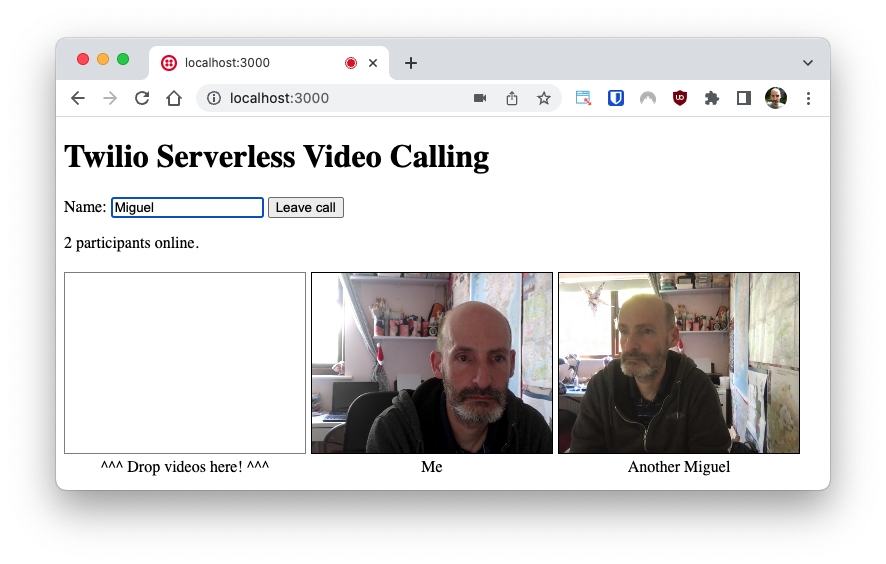Open the browser home page icon
This screenshot has width=886, height=564.
(174, 98)
